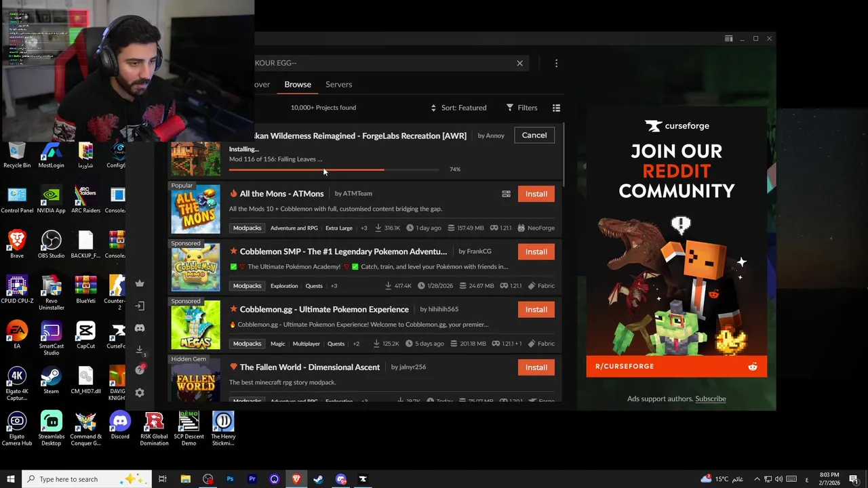Viewport: 868px width, 488px height.
Task: Expand the +3 tags on Cobblemon SMP
Action: [x=335, y=286]
